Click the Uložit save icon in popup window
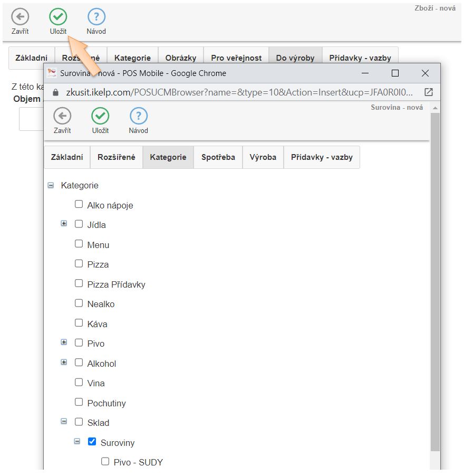This screenshot has height=476, width=464. [x=100, y=116]
